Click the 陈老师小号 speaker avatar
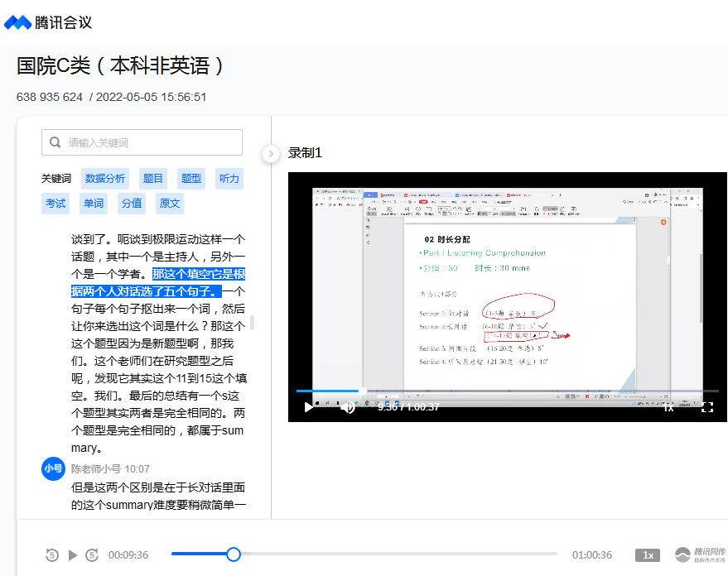This screenshot has width=728, height=576. pos(53,468)
